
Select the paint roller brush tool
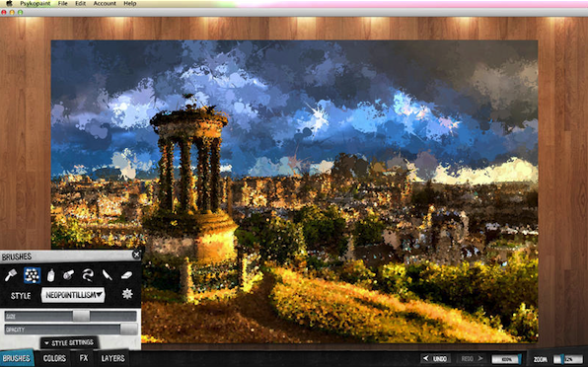pos(68,275)
